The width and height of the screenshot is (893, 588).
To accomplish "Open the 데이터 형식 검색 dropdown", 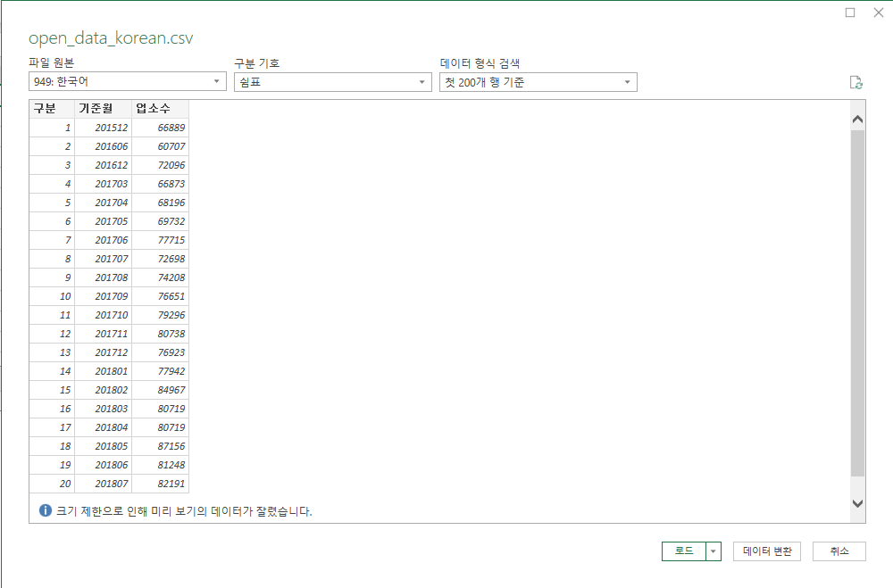I will (x=538, y=82).
